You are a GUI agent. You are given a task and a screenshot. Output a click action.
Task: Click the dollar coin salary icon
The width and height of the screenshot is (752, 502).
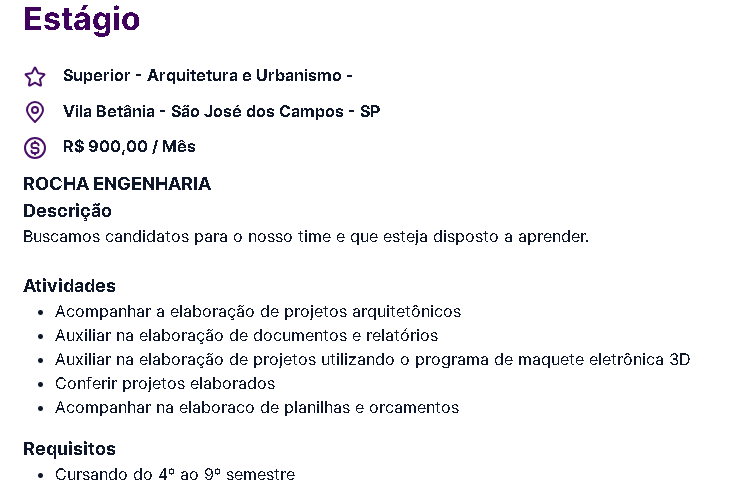(35, 148)
